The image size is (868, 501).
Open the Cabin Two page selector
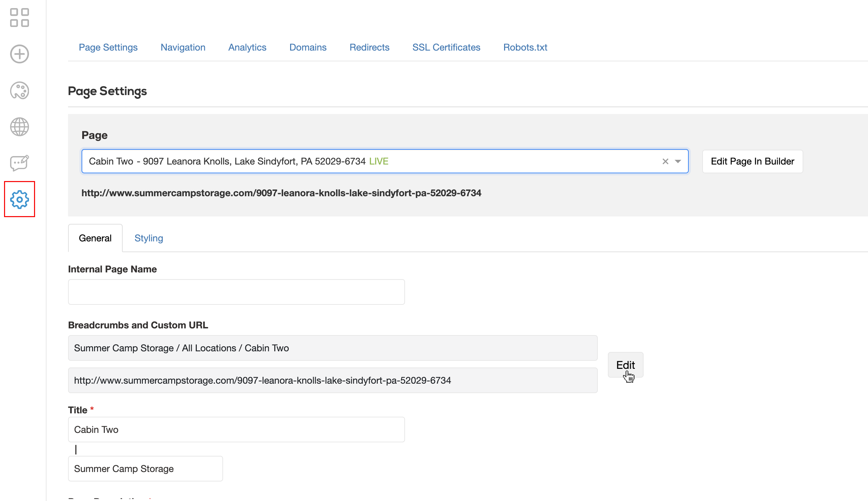[x=371, y=161]
